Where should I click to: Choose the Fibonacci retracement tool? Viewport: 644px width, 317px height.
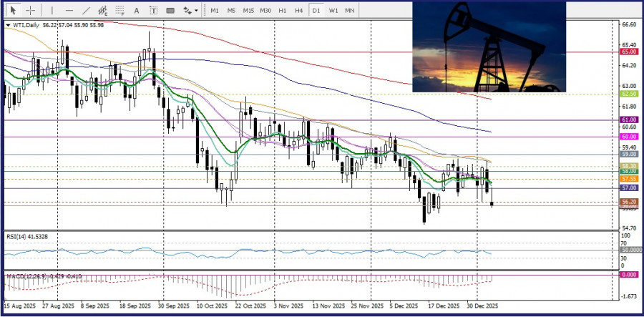pyautogui.click(x=120, y=11)
